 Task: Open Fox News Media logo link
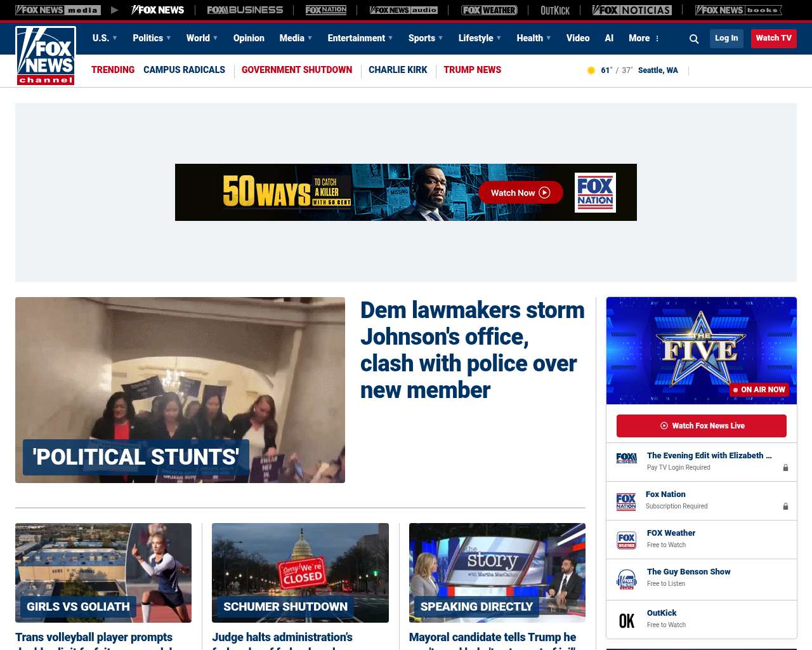coord(58,10)
